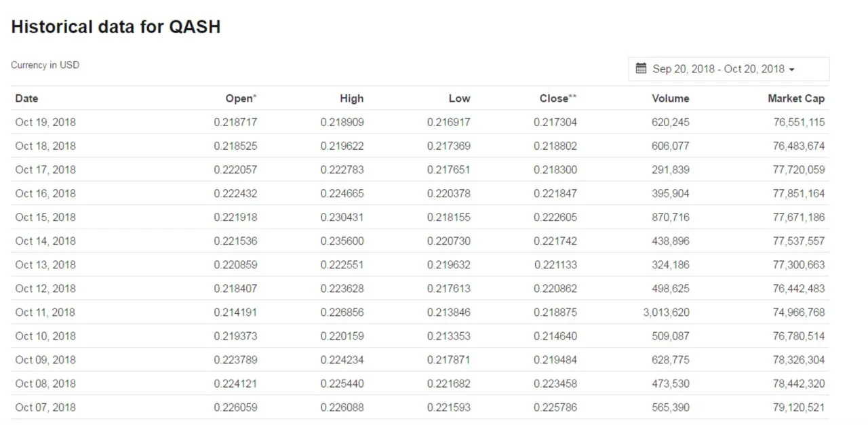Screen dimensions: 868x425
Task: Click the market cap 76,551,115
Action: click(x=799, y=123)
